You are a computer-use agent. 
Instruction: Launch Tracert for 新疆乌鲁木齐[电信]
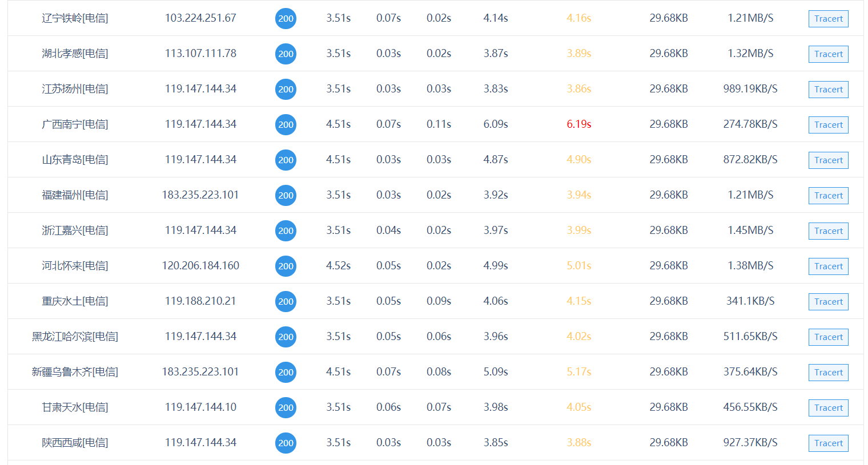(828, 373)
